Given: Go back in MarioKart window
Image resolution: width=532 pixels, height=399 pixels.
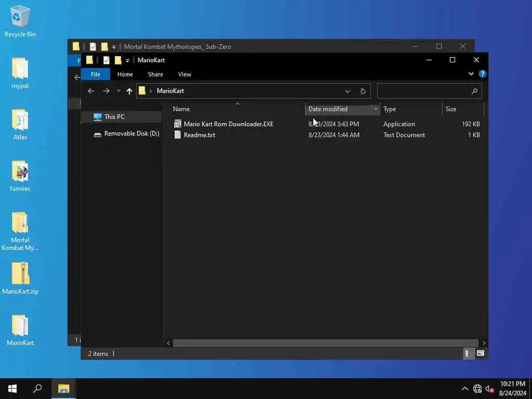Looking at the screenshot, I should click(90, 91).
